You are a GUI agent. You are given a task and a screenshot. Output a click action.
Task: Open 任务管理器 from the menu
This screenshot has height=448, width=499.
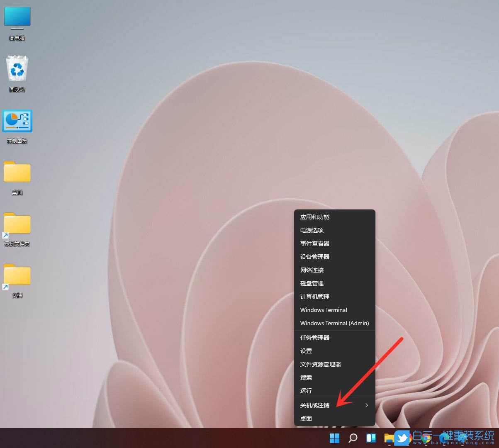pos(314,337)
